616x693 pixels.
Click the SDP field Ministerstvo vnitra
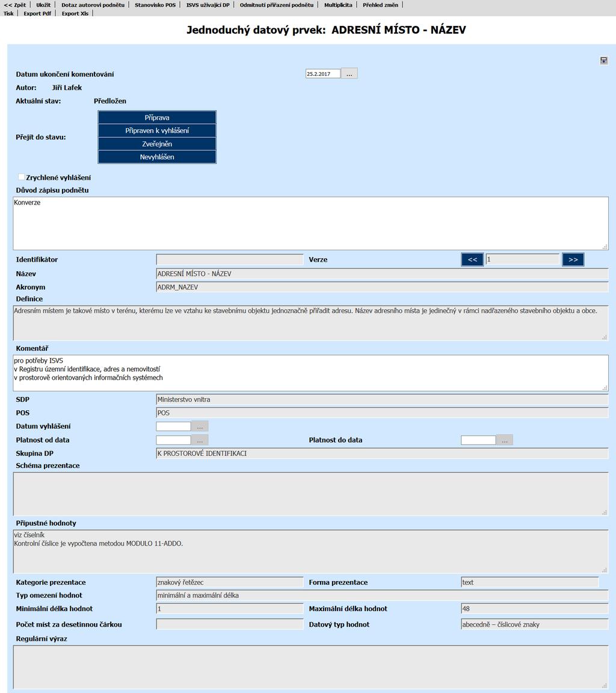point(382,399)
